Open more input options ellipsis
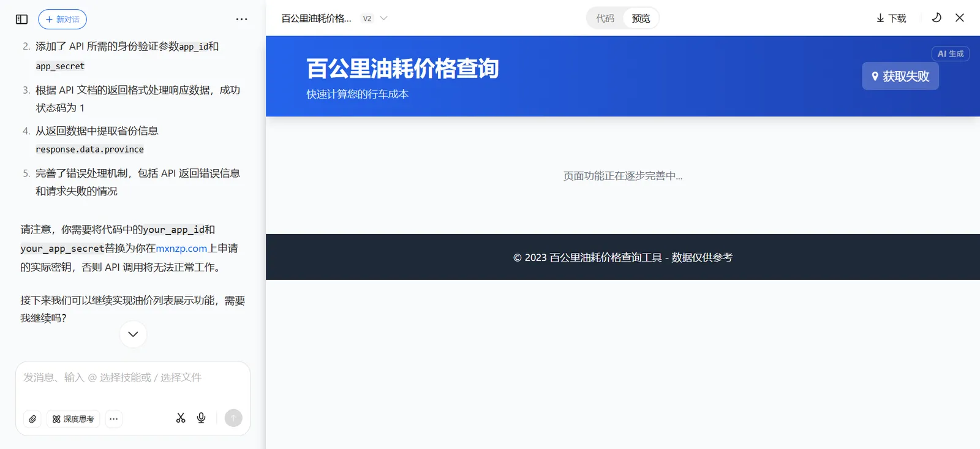The height and width of the screenshot is (449, 980). click(114, 419)
